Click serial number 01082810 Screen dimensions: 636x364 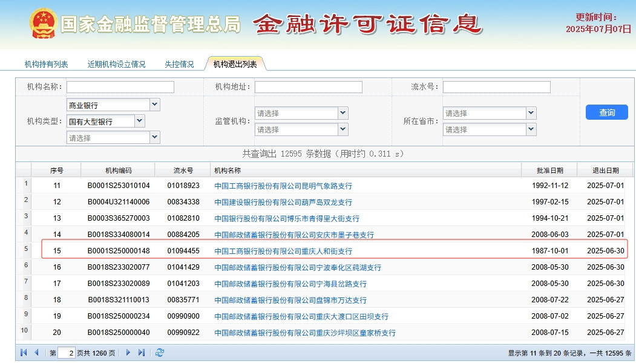tap(183, 218)
